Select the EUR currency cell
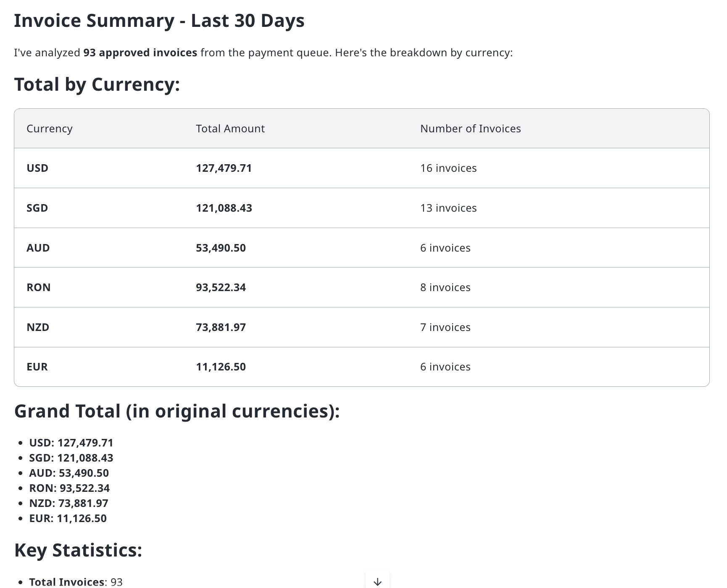The height and width of the screenshot is (588, 727). point(37,367)
